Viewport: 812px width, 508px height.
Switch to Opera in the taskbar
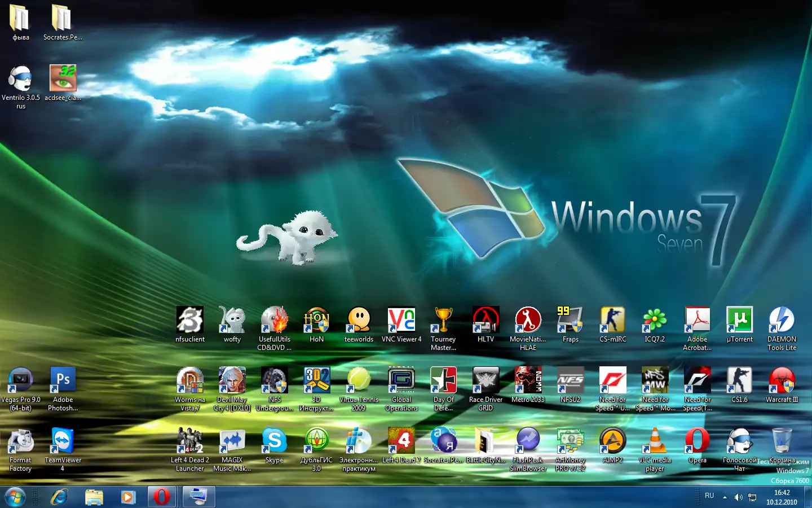(x=162, y=497)
